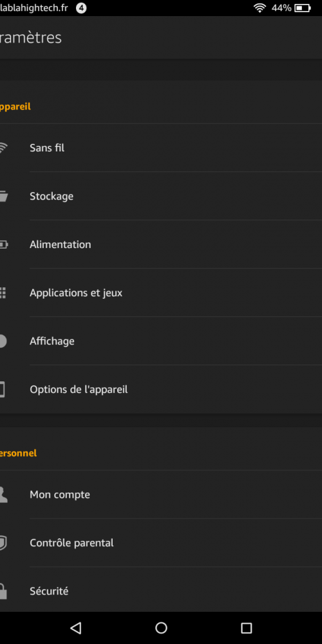Select Applications et jeux
The width and height of the screenshot is (322, 644).
tap(161, 293)
